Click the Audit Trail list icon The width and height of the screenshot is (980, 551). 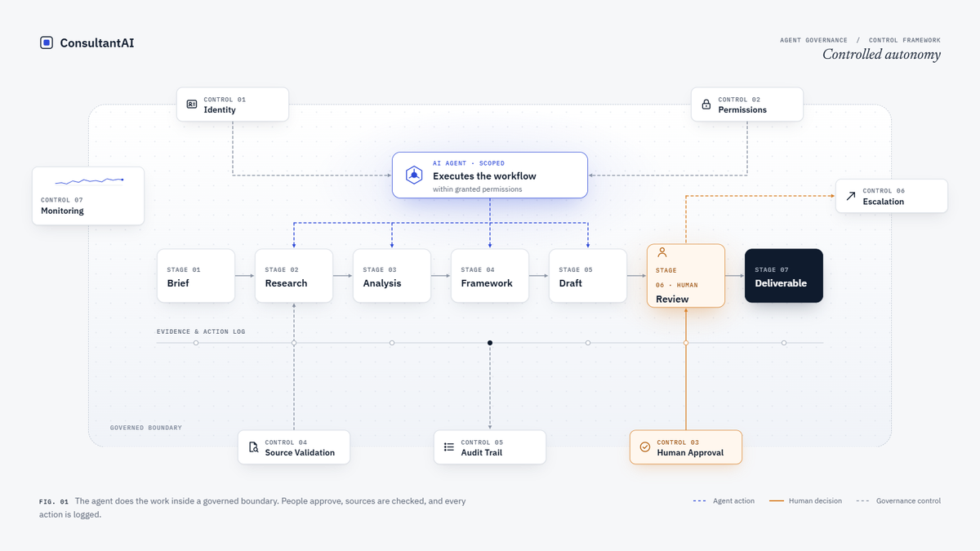point(449,447)
